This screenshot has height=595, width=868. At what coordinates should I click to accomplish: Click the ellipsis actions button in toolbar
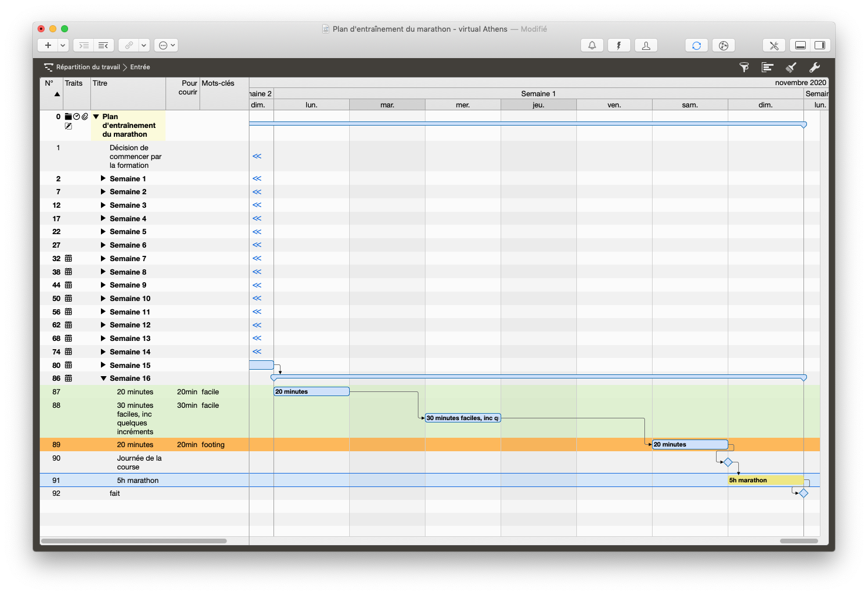(163, 45)
